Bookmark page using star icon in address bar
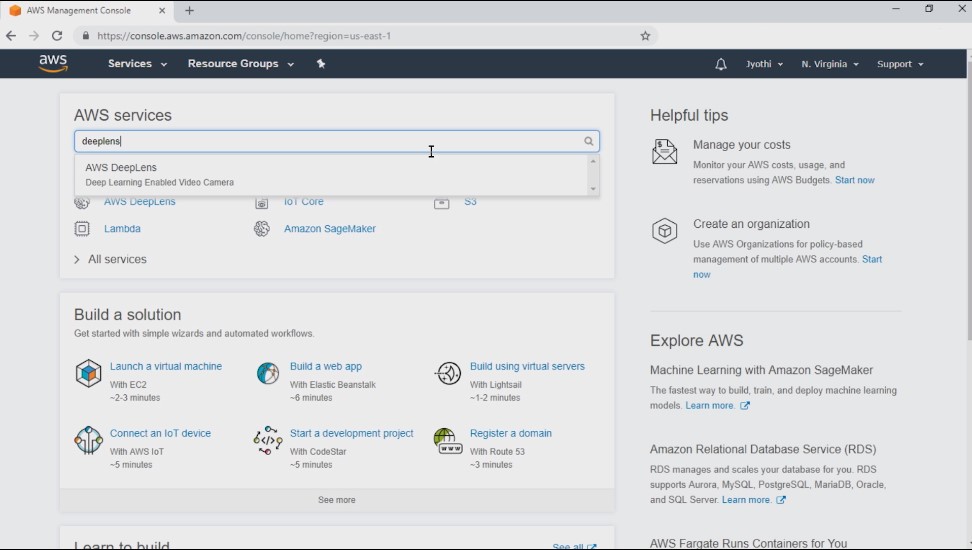This screenshot has height=550, width=972. (x=645, y=36)
